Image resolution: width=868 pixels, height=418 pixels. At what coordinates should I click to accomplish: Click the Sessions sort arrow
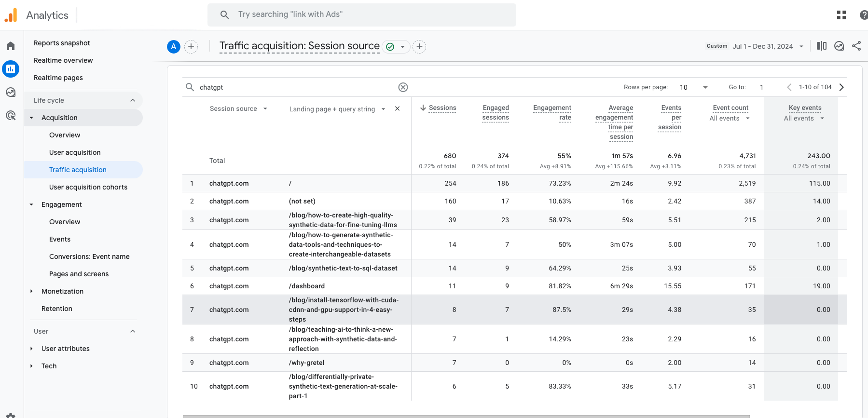point(423,108)
